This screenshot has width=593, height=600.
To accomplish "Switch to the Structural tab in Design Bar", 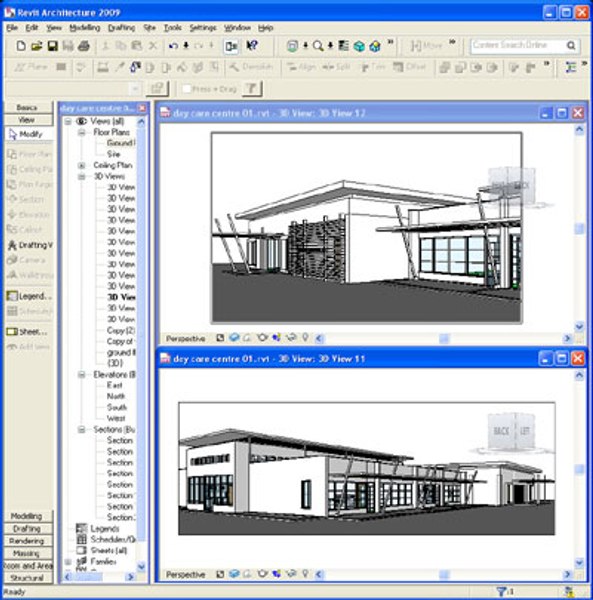I will tap(27, 578).
